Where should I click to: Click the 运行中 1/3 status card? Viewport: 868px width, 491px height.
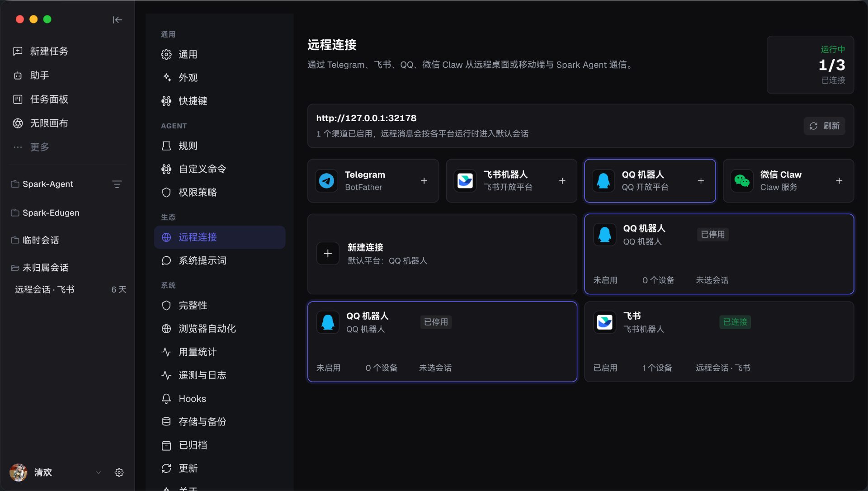[810, 65]
